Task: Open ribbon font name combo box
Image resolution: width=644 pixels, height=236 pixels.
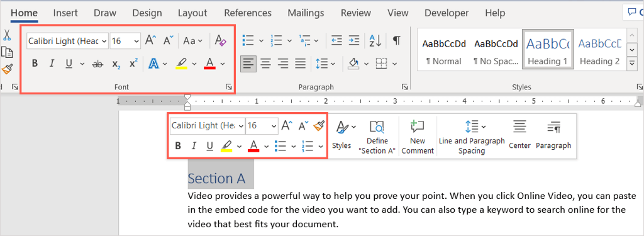Action: pyautogui.click(x=68, y=41)
